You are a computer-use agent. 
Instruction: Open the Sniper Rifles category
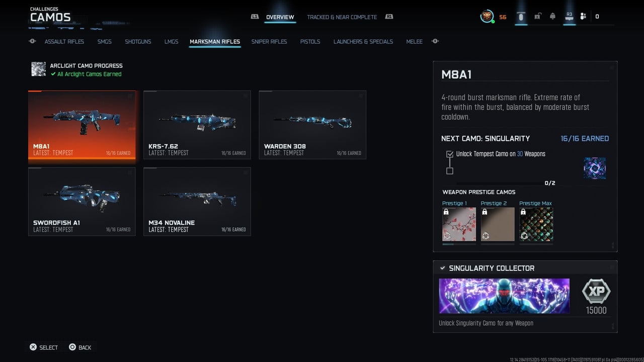click(269, 41)
